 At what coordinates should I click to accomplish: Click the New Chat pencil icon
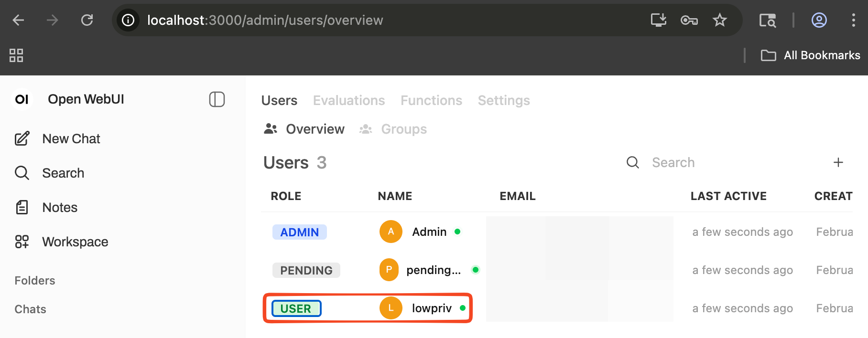point(22,138)
